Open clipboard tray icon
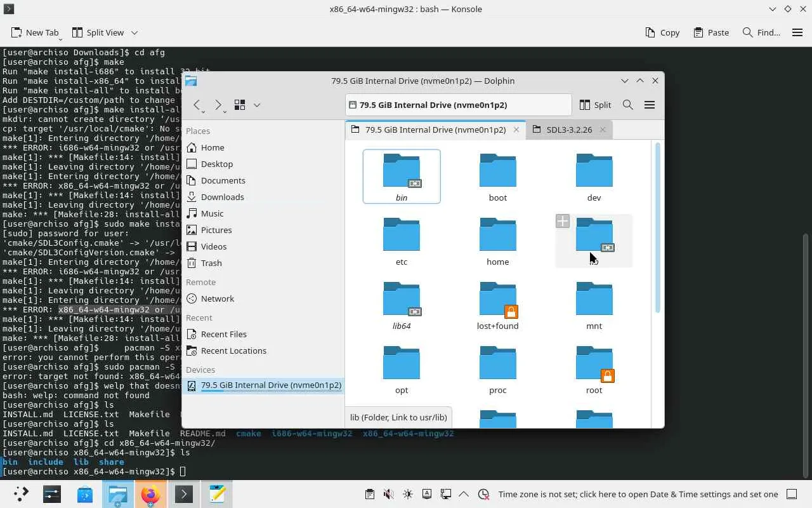The width and height of the screenshot is (812, 508). point(370,494)
